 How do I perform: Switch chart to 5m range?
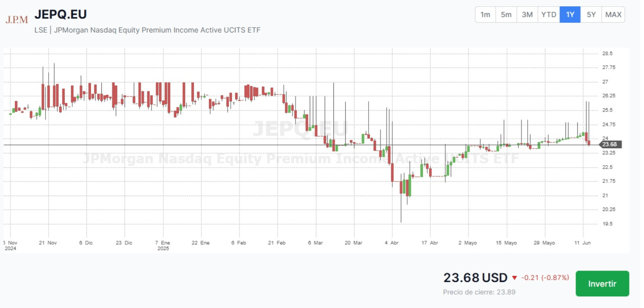click(506, 15)
